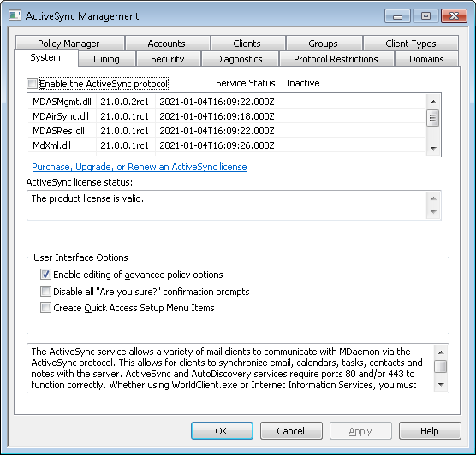
Task: Close the ActiveSync Management window
Action: pyautogui.click(x=454, y=15)
